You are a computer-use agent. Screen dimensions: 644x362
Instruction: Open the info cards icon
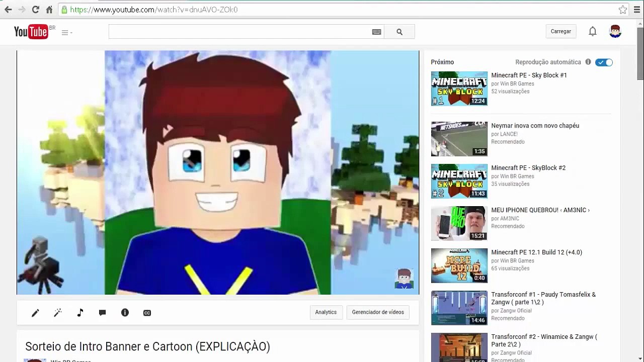pos(125,313)
